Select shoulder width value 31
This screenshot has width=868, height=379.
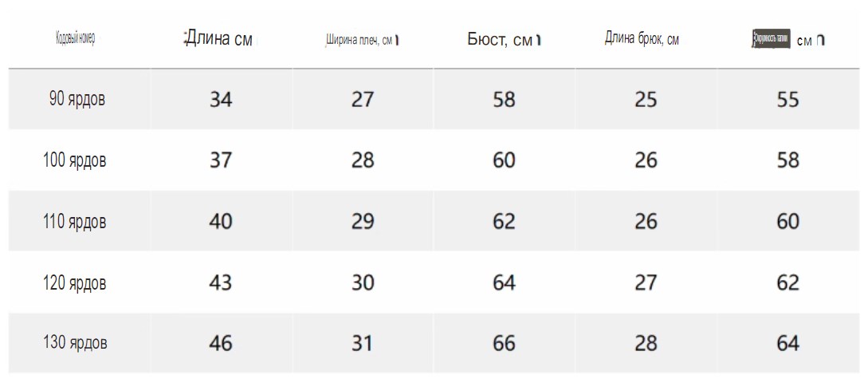click(x=362, y=344)
